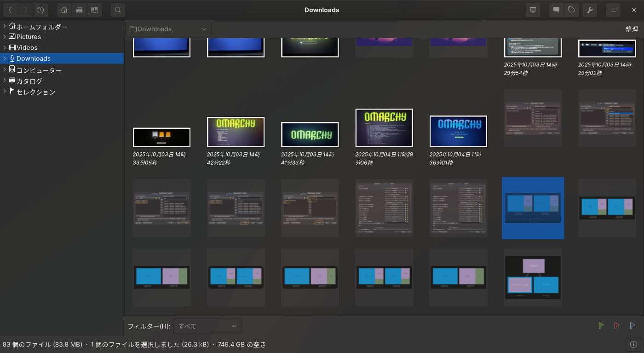Open the tag editor icon
Screen dimensions: 644x353
pos(571,10)
